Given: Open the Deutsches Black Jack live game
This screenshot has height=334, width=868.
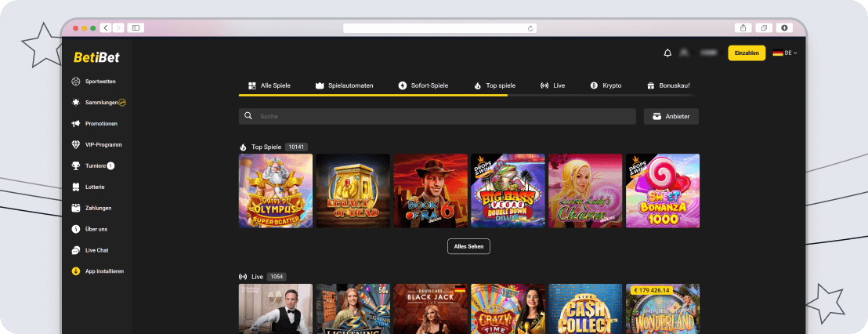Looking at the screenshot, I should coord(431,309).
